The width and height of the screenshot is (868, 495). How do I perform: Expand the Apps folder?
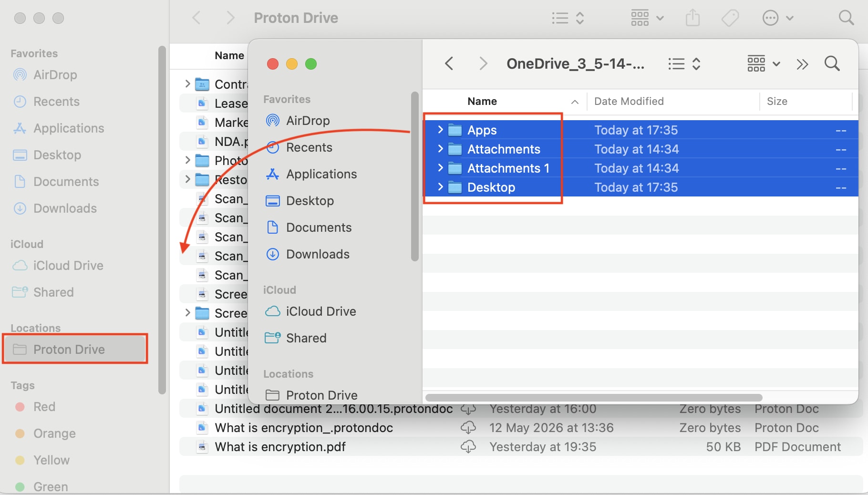[x=440, y=130]
